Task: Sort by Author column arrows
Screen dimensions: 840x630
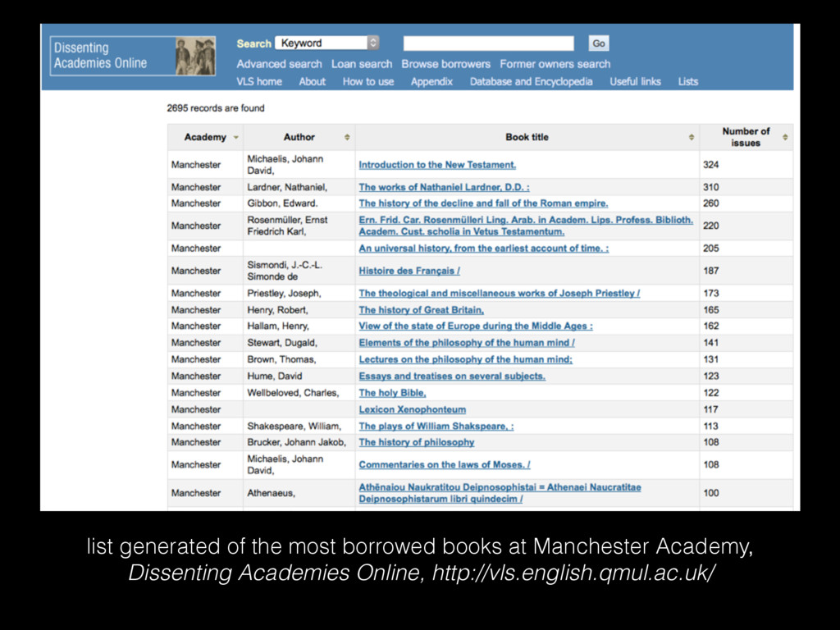Action: 347,138
